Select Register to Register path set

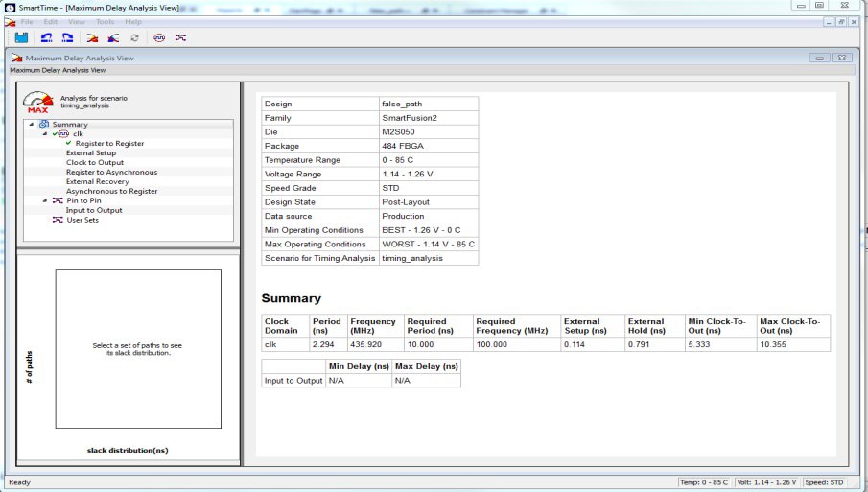tap(109, 144)
